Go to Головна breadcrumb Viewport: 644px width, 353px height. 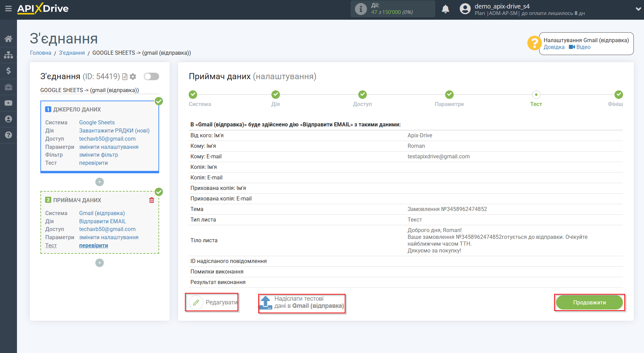pos(41,53)
